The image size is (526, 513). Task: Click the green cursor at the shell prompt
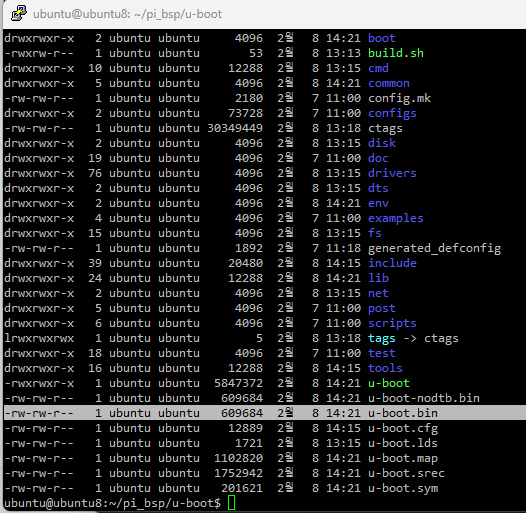point(231,503)
